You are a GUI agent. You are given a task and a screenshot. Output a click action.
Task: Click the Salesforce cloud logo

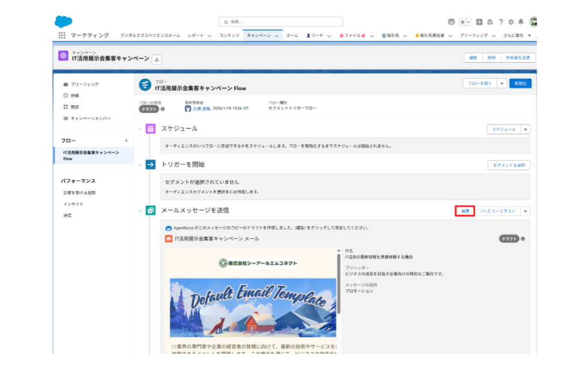[63, 21]
